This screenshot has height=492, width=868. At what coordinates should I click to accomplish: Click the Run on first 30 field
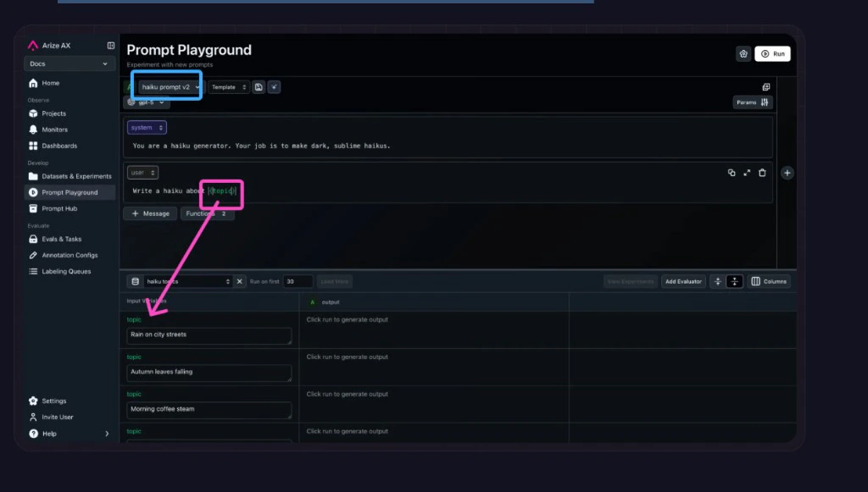[298, 281]
